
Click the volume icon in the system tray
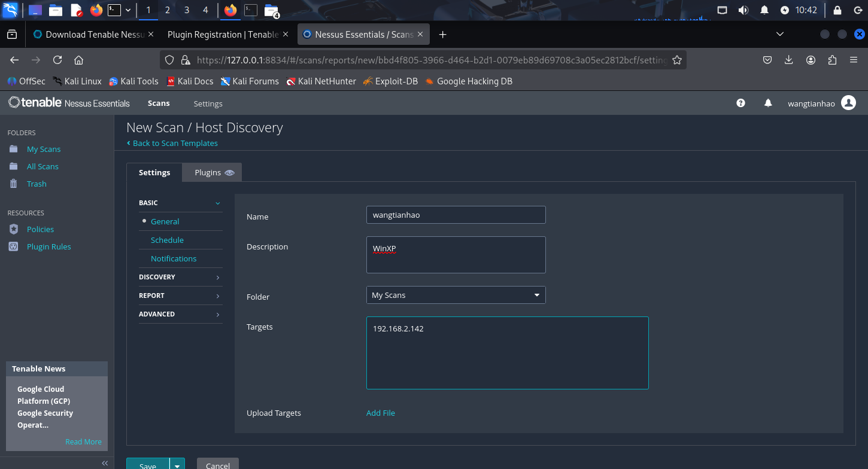coord(743,10)
